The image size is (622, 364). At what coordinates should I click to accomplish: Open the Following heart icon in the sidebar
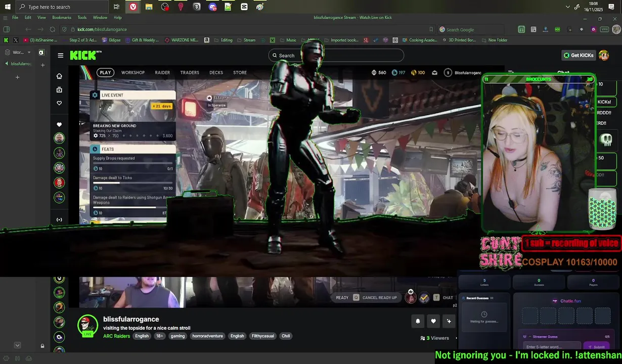[x=59, y=103]
